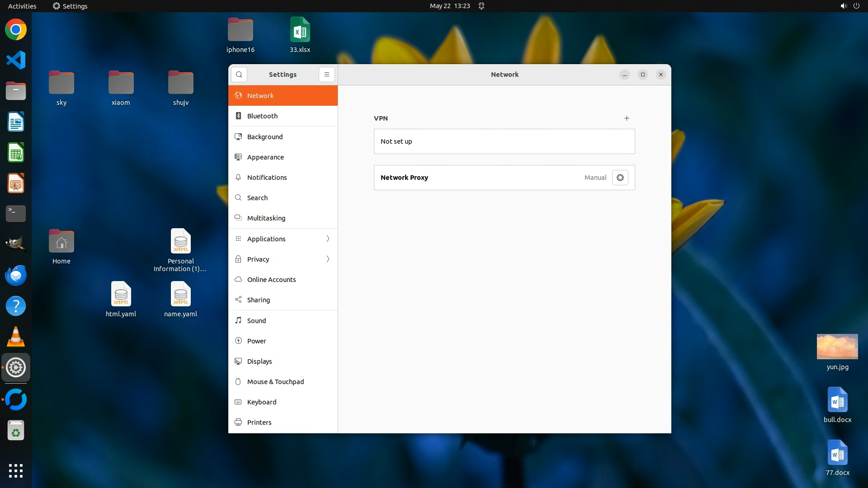This screenshot has width=868, height=488.
Task: Open Network Proxy gear settings
Action: pyautogui.click(x=620, y=178)
